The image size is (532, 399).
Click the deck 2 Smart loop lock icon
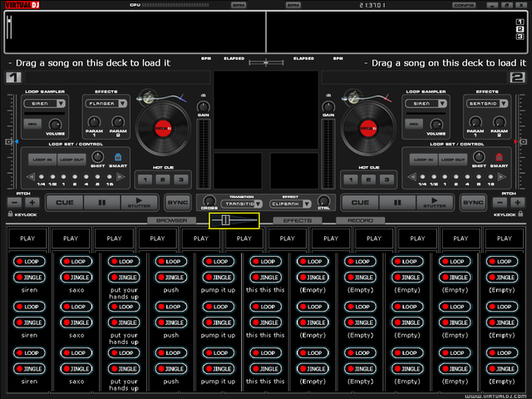[499, 157]
